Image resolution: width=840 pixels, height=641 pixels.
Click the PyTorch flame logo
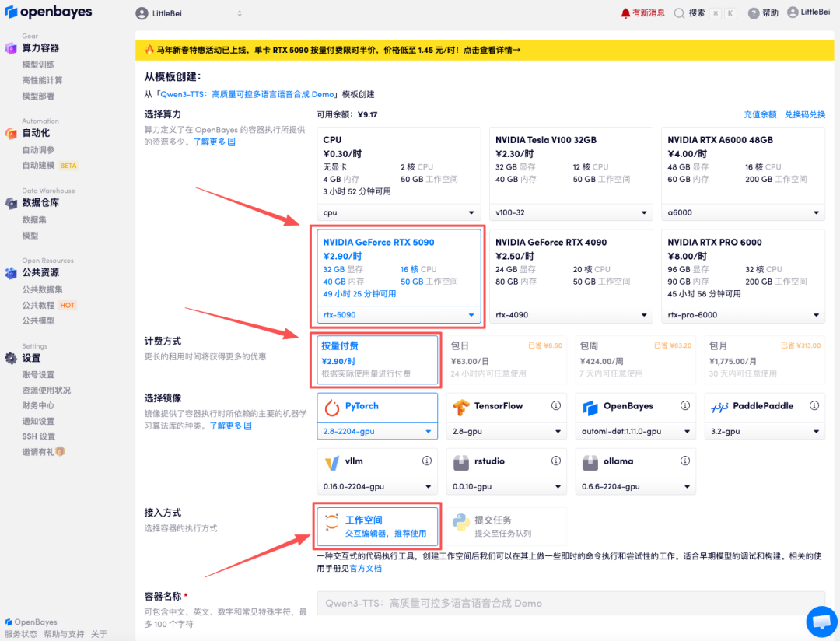click(x=332, y=408)
